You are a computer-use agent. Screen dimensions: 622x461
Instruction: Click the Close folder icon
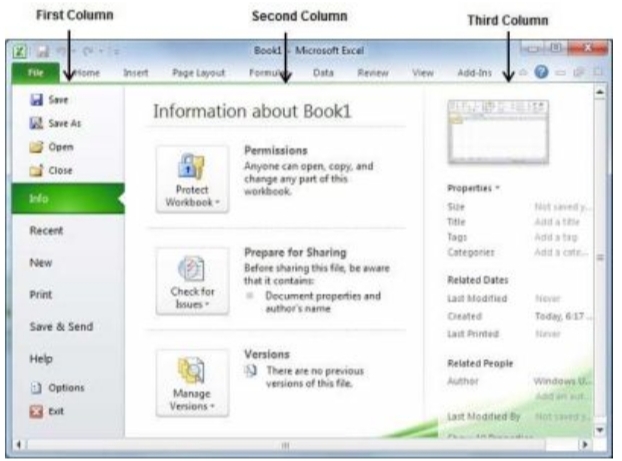tap(36, 171)
